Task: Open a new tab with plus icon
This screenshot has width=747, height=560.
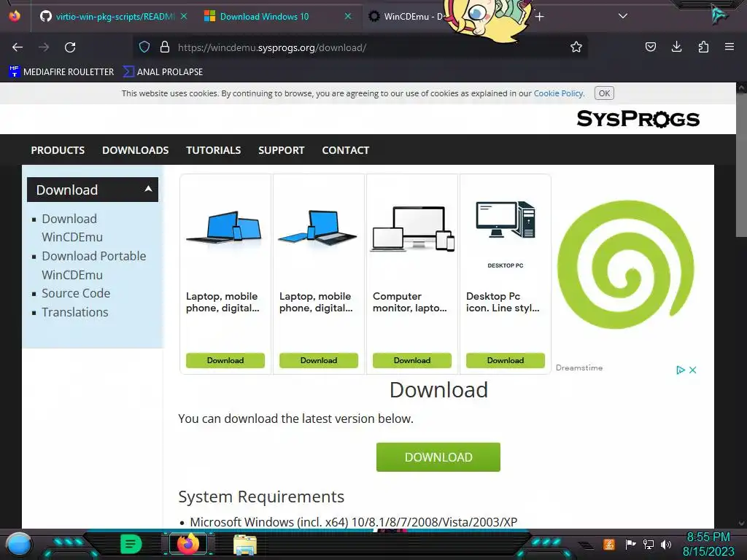Action: point(539,17)
